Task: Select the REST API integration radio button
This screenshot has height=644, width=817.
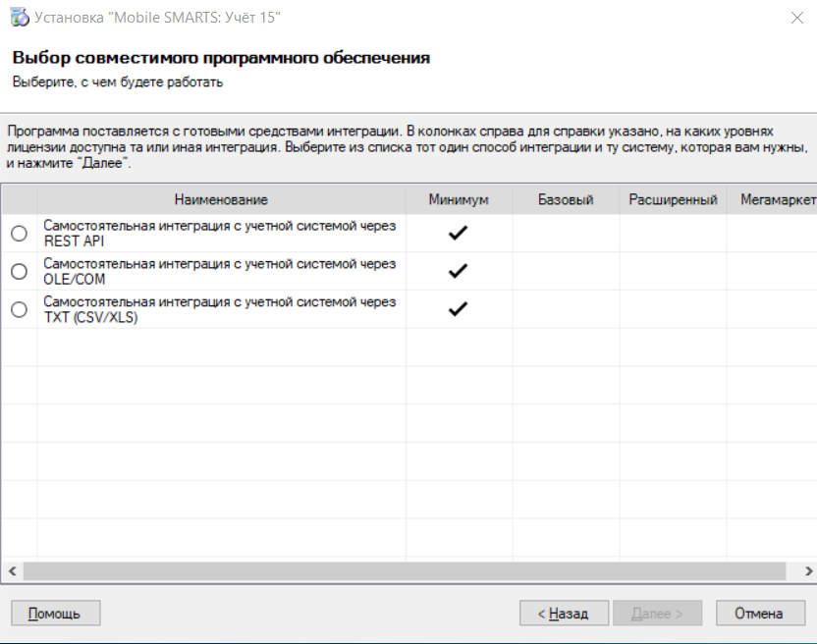Action: click(x=20, y=233)
